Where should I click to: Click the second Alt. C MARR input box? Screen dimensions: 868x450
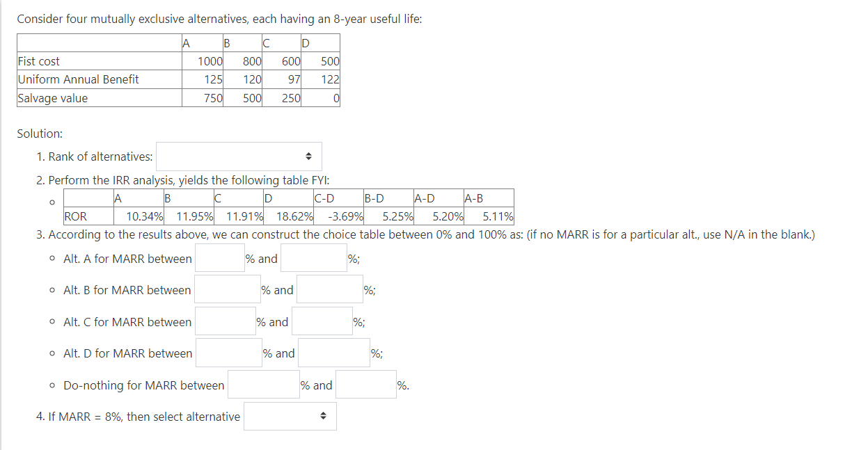coord(322,321)
